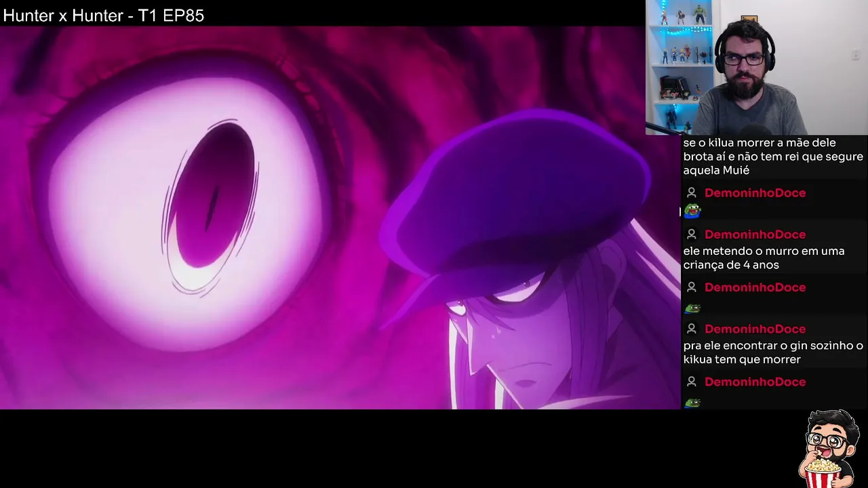
Task: Click the popcorn mascot logo
Action: pos(830,447)
